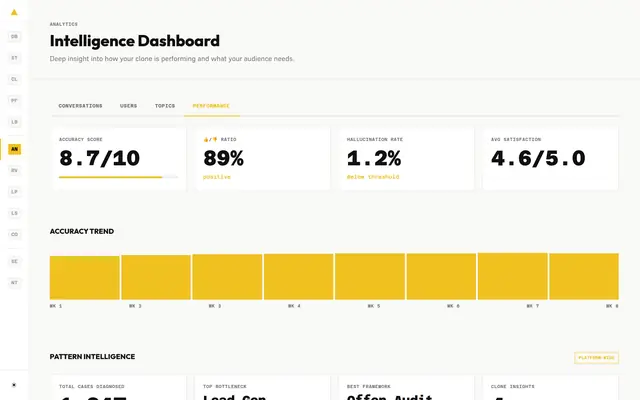Click the 'positive' label under 89%
This screenshot has height=400, width=640.
(217, 177)
